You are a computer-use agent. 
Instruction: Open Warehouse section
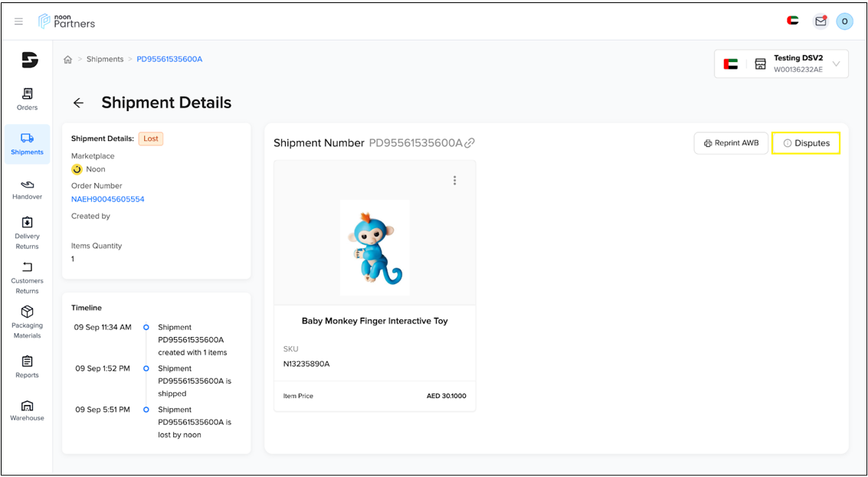27,410
